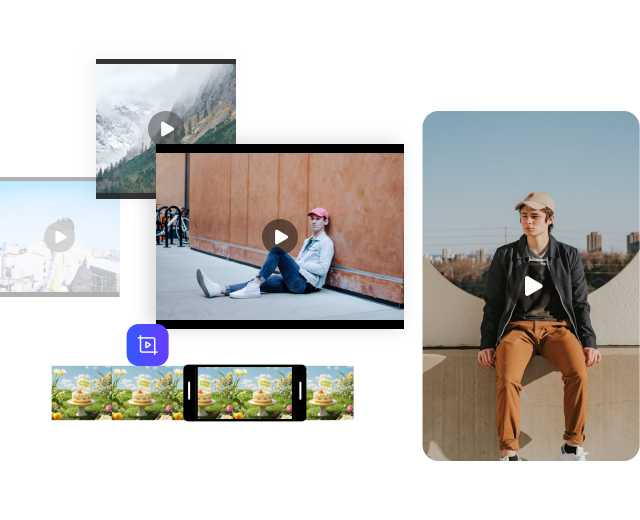Play the snowy mountain video

coord(166,129)
